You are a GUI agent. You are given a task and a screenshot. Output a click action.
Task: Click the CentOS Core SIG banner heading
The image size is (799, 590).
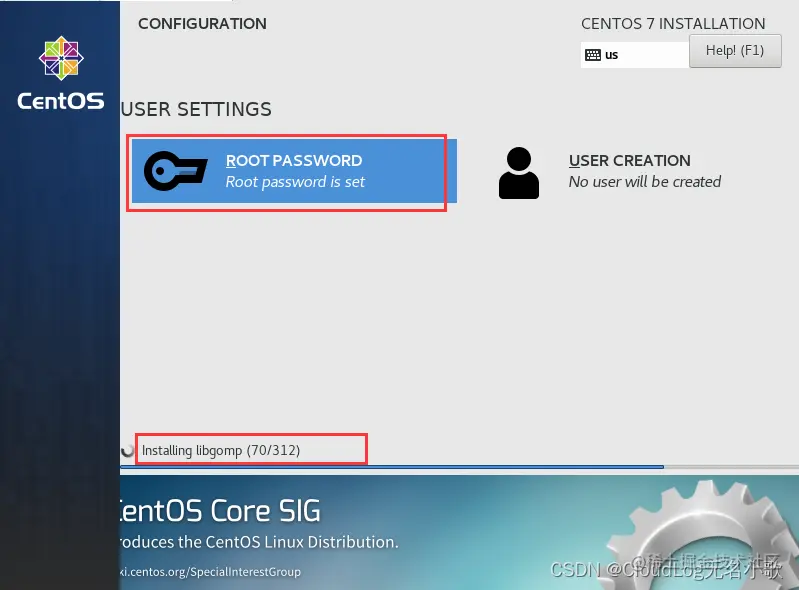tap(220, 511)
